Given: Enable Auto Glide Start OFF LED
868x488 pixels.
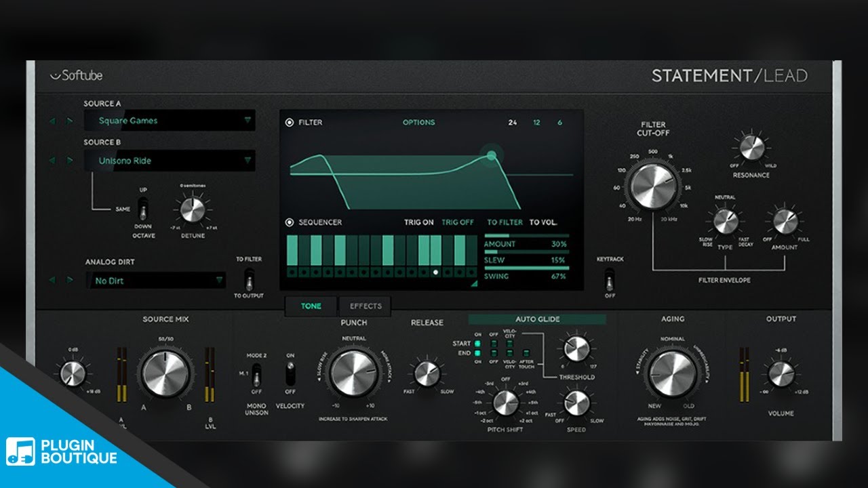Looking at the screenshot, I should pos(494,344).
